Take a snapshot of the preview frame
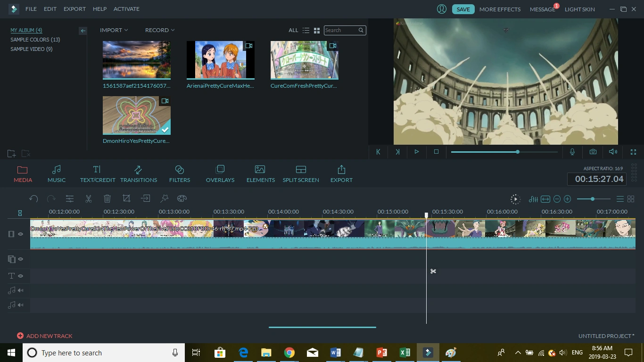Screen dimensions: 644x362 (593, 152)
